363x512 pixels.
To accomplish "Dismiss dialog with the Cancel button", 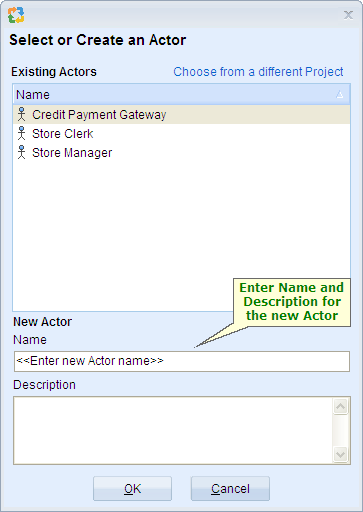I will [x=230, y=489].
